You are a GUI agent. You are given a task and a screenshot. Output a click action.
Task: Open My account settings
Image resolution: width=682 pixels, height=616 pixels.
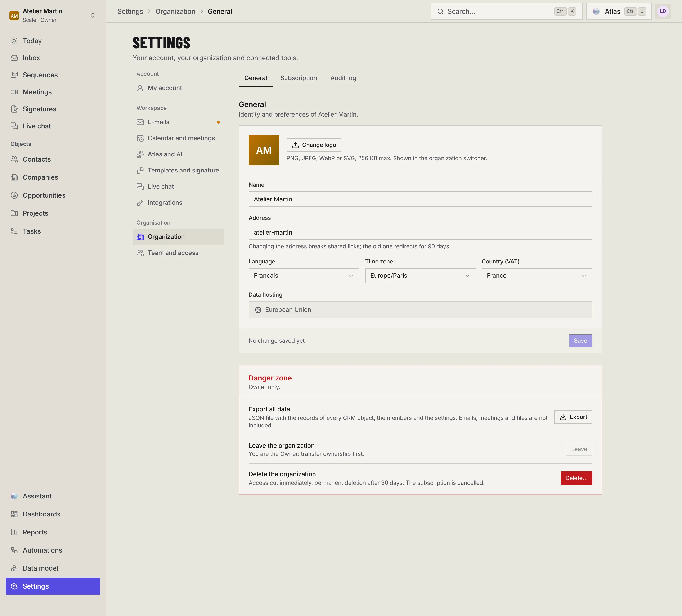pos(178,88)
